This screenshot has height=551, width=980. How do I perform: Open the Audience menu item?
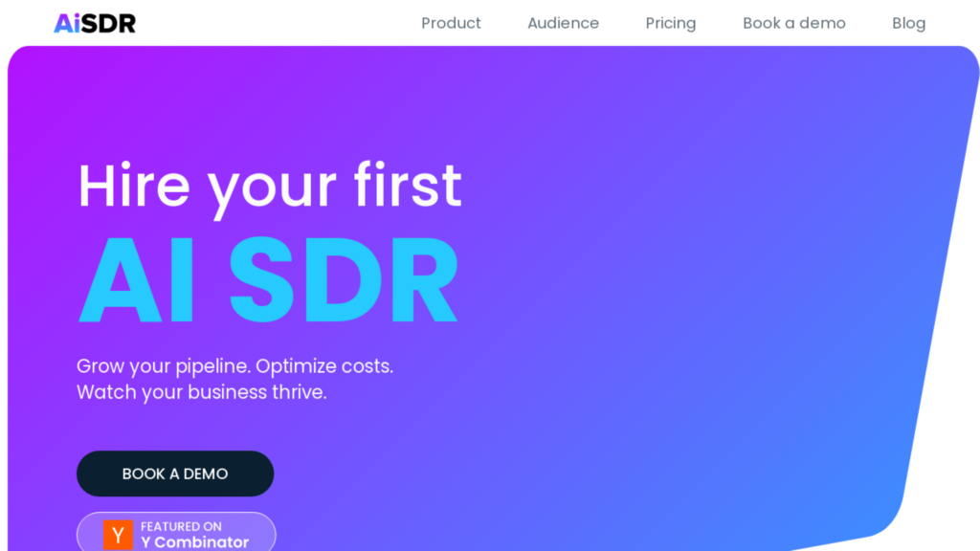tap(563, 23)
